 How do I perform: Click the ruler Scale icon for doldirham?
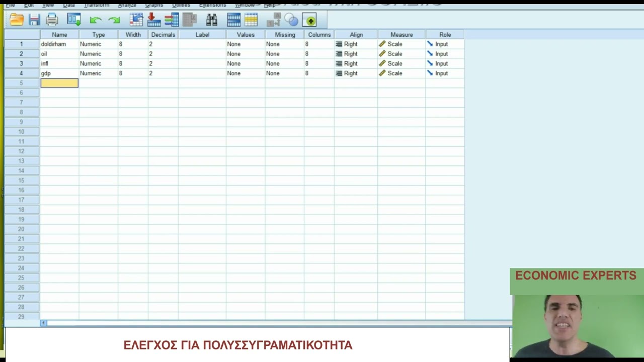pyautogui.click(x=382, y=44)
